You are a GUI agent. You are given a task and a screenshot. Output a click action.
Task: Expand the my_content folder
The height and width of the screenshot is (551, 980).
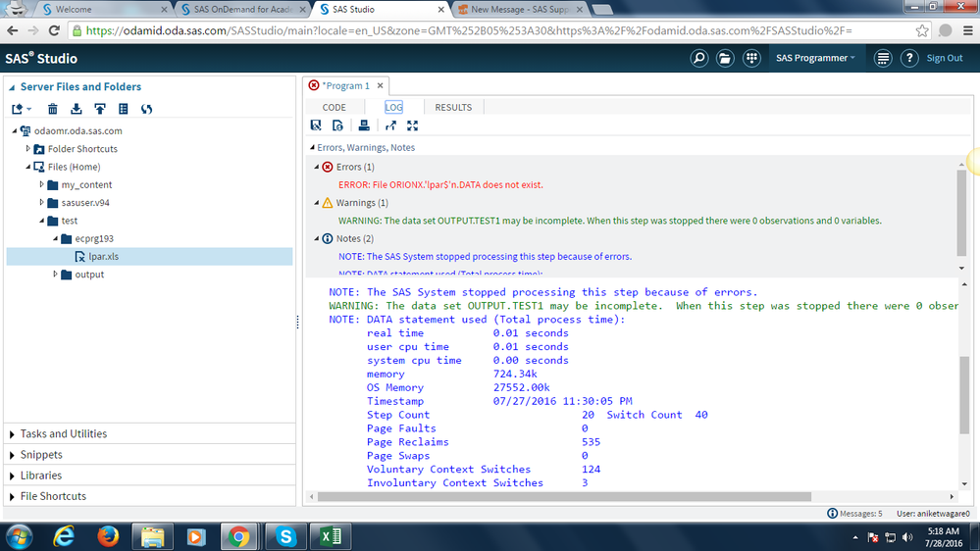tap(42, 185)
